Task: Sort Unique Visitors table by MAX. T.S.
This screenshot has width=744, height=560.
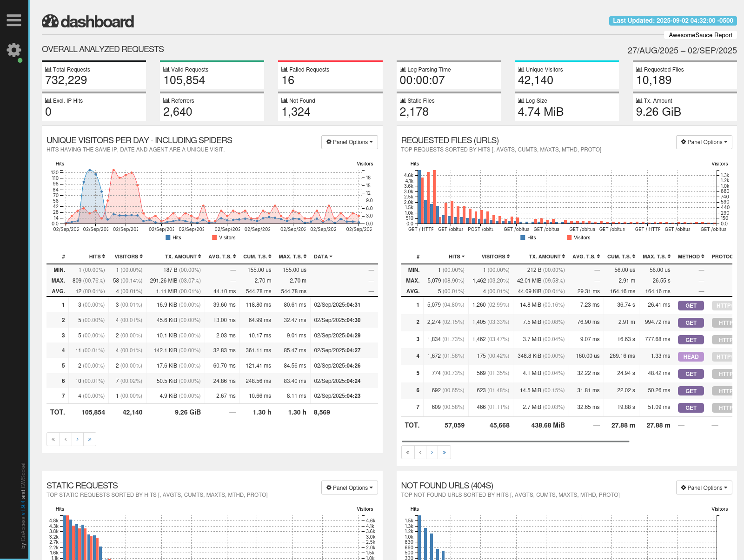Action: click(292, 257)
